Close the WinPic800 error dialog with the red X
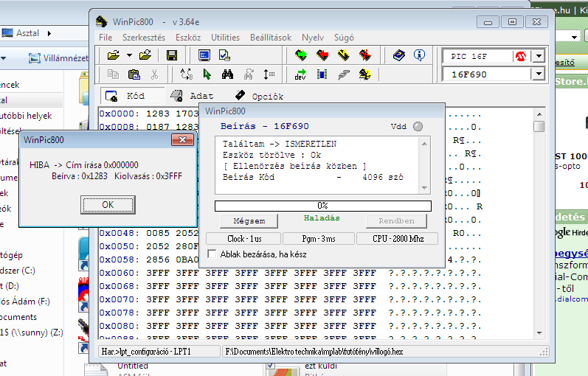 tap(183, 140)
